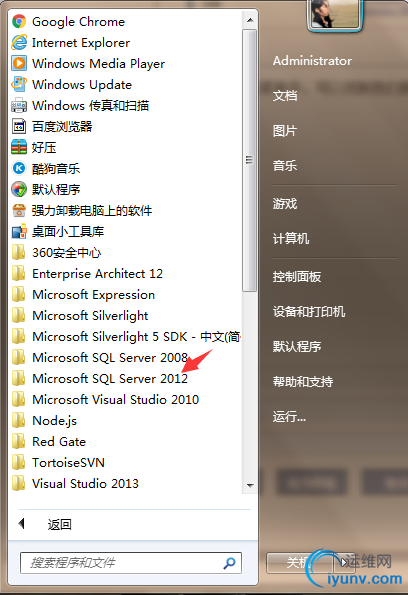
Task: Open 默认程序 in right pane
Action: (x=297, y=346)
